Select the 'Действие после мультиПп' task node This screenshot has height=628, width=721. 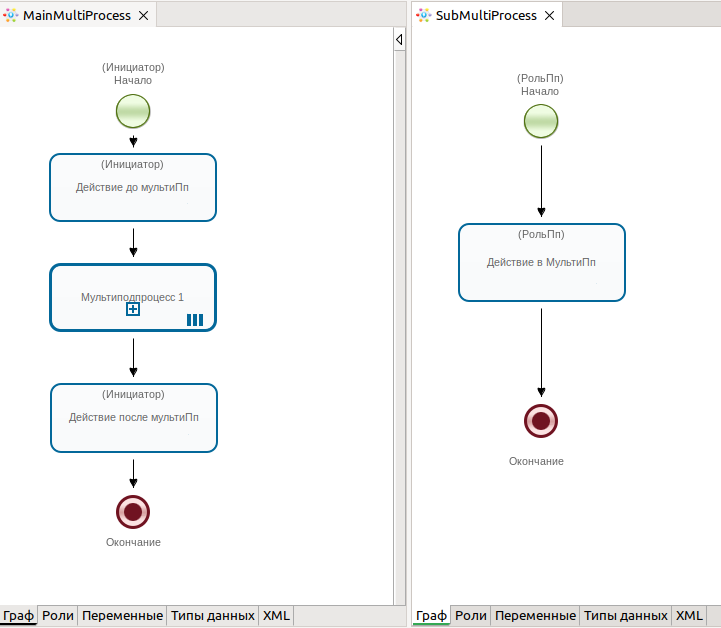[133, 417]
